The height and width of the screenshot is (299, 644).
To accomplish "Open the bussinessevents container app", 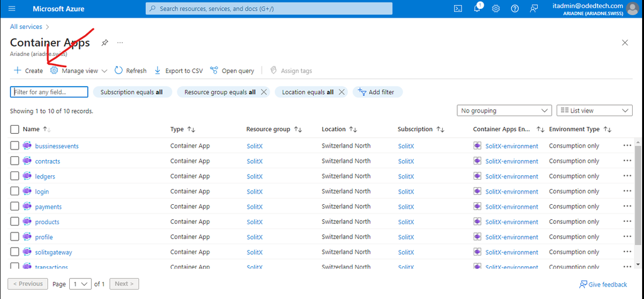I will [x=57, y=146].
